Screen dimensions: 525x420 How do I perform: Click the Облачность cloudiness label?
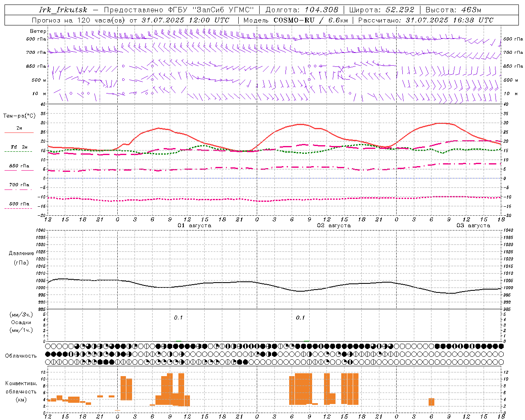[x=21, y=356]
